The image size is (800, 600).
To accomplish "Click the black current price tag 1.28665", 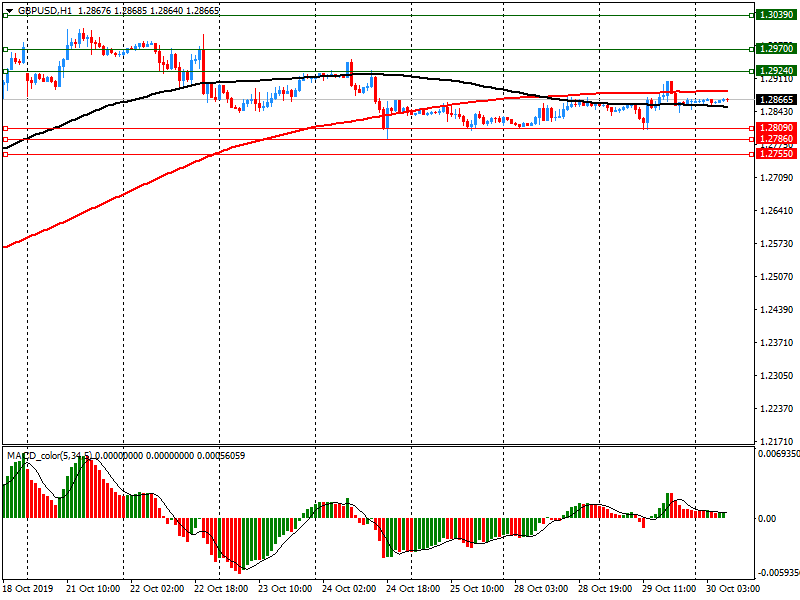I will tap(776, 100).
